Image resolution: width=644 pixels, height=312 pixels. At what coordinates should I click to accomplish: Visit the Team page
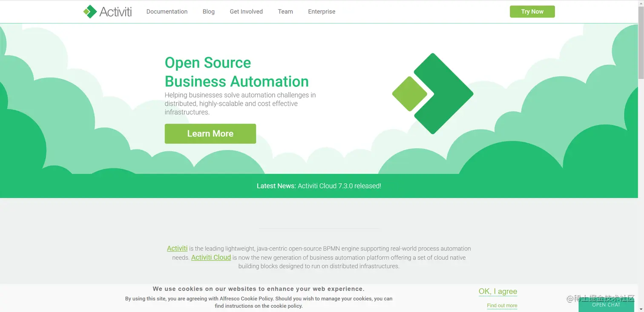click(285, 12)
